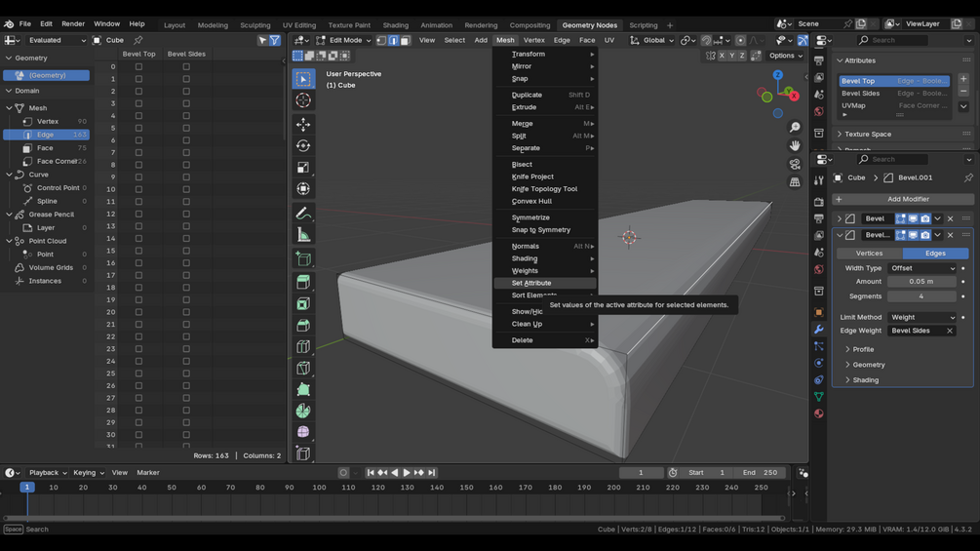The image size is (980, 551).
Task: Switch to face select mode icon
Action: (405, 40)
